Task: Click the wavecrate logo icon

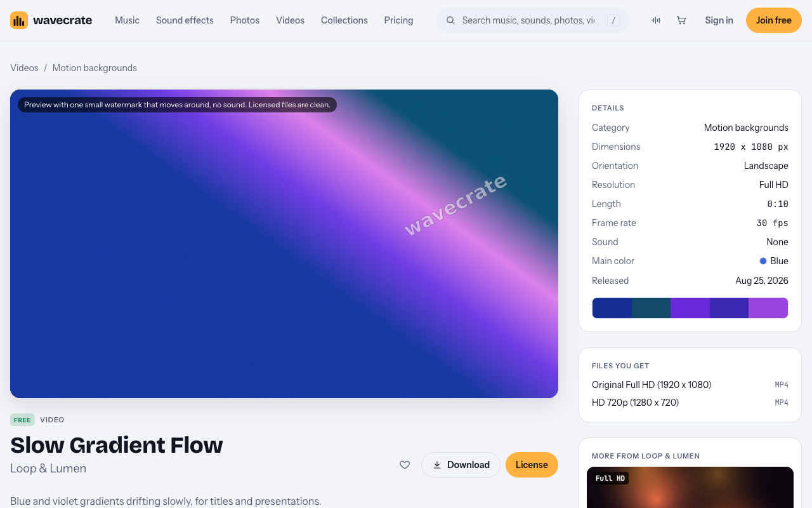Action: 19,20
